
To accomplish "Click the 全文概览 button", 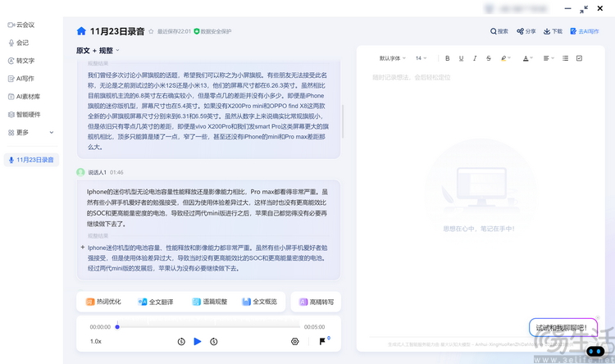I will [x=259, y=302].
